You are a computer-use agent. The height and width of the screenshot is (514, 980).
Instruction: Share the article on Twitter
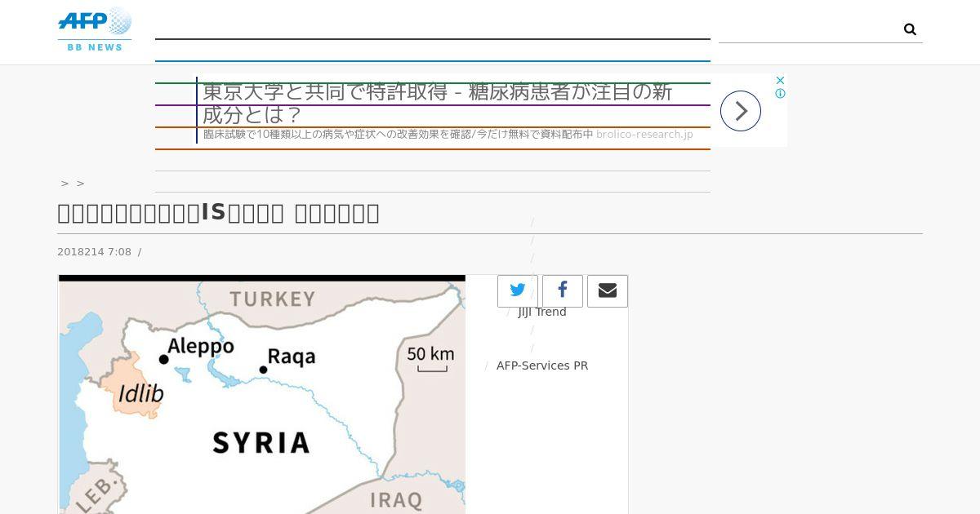point(518,290)
